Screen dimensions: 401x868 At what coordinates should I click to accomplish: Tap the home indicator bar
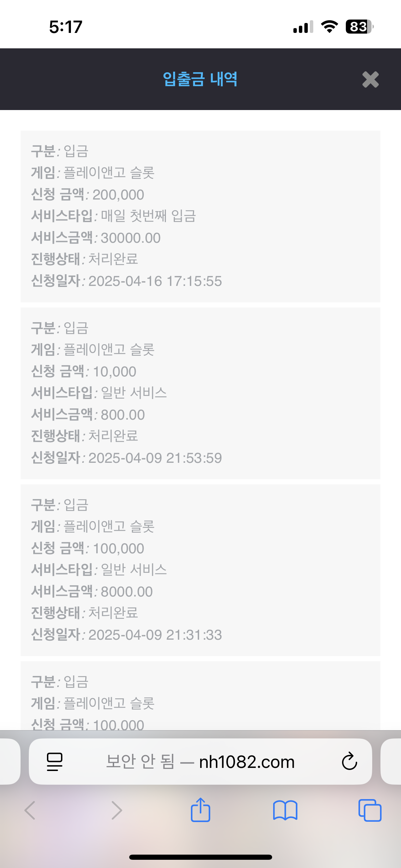pos(200,857)
